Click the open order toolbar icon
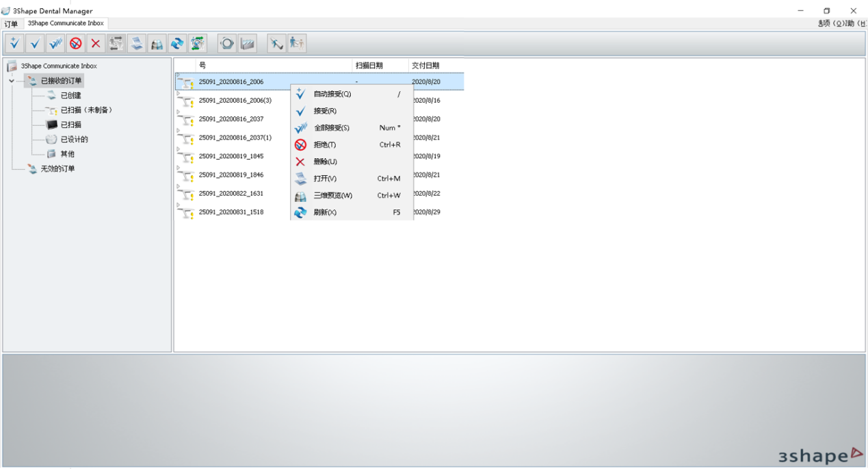The height and width of the screenshot is (469, 868). pos(137,44)
